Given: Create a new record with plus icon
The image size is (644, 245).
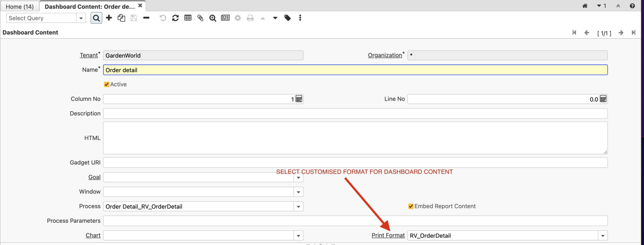Looking at the screenshot, I should tap(109, 18).
